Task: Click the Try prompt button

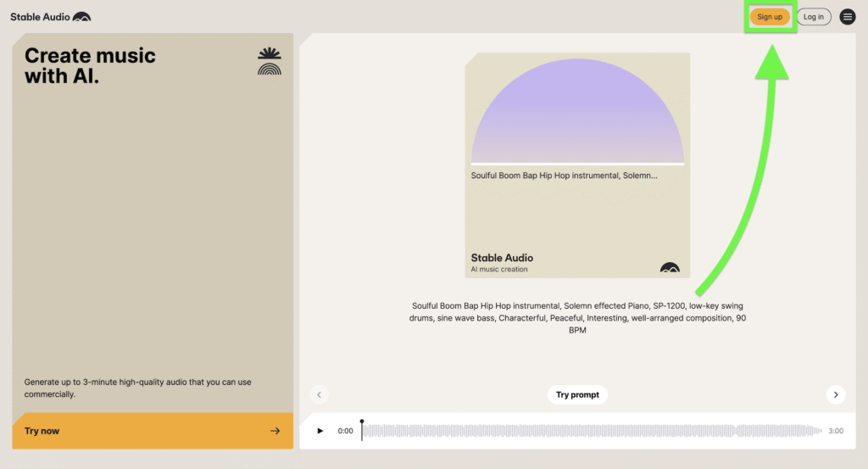Action: coord(577,394)
